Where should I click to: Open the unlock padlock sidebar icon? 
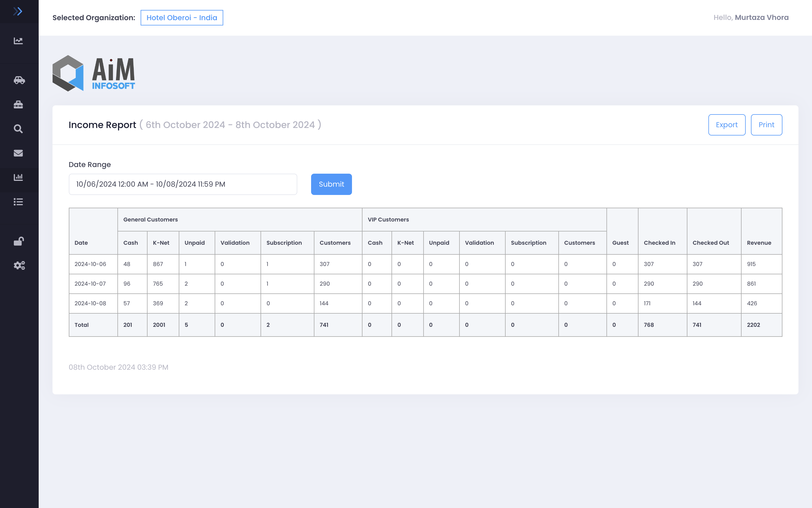[19, 241]
